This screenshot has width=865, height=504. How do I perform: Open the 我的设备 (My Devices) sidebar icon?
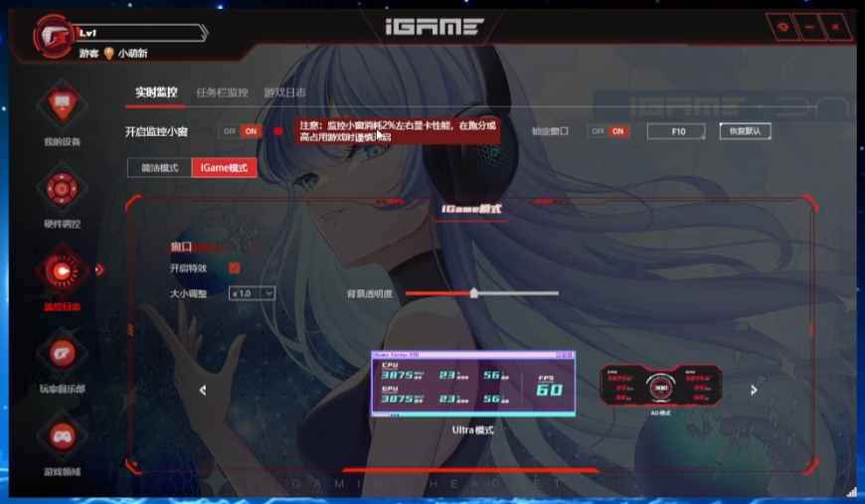(62, 105)
